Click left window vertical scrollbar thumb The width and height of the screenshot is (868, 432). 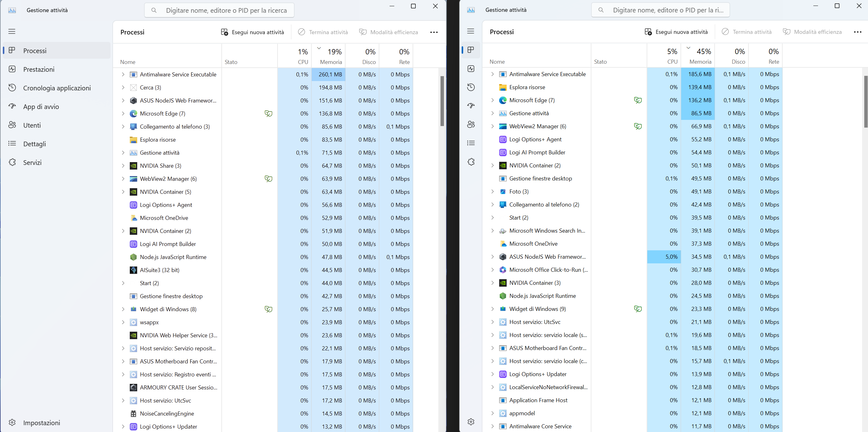tap(442, 101)
